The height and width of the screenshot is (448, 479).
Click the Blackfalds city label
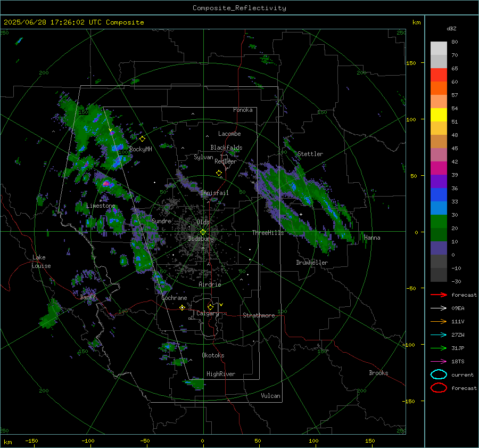[226, 148]
